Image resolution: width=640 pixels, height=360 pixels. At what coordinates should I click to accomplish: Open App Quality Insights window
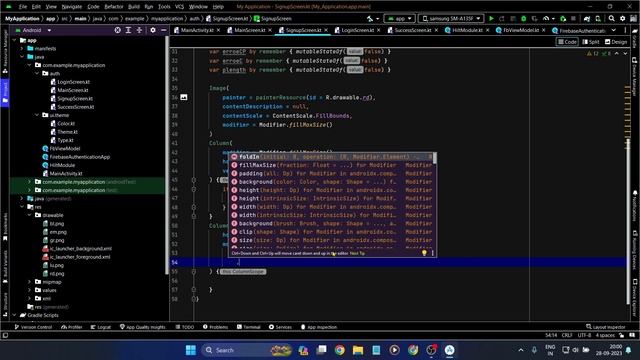[142, 327]
